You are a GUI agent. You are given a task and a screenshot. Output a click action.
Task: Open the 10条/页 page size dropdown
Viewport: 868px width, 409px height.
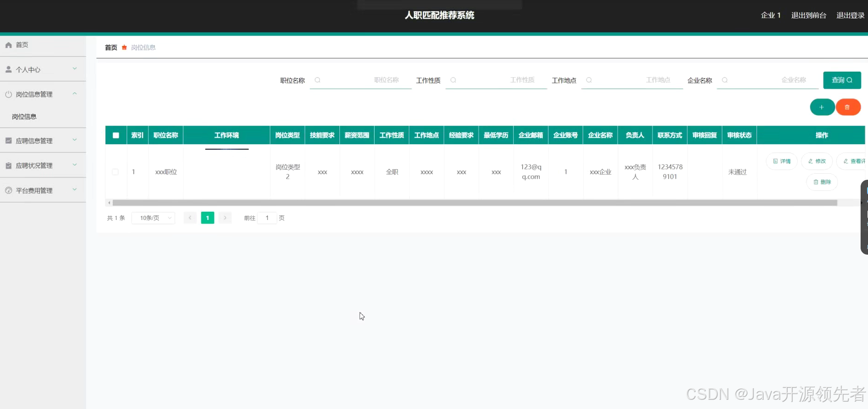(x=154, y=218)
